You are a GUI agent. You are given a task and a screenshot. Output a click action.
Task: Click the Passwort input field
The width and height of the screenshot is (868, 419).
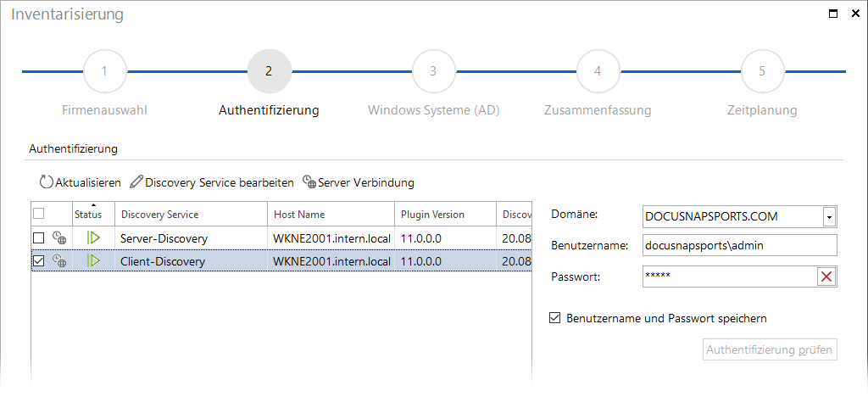[730, 277]
